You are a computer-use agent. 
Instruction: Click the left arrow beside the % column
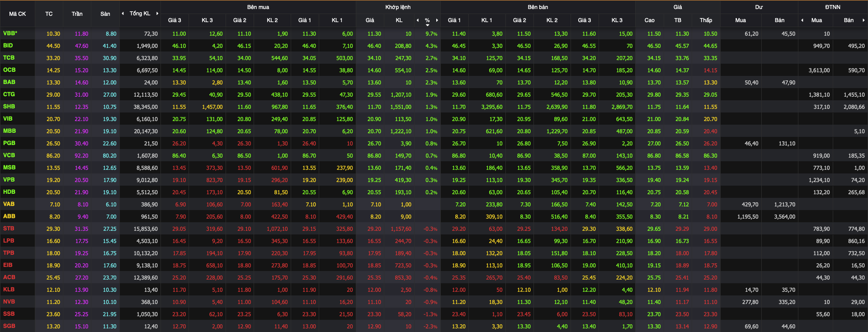[x=417, y=20]
